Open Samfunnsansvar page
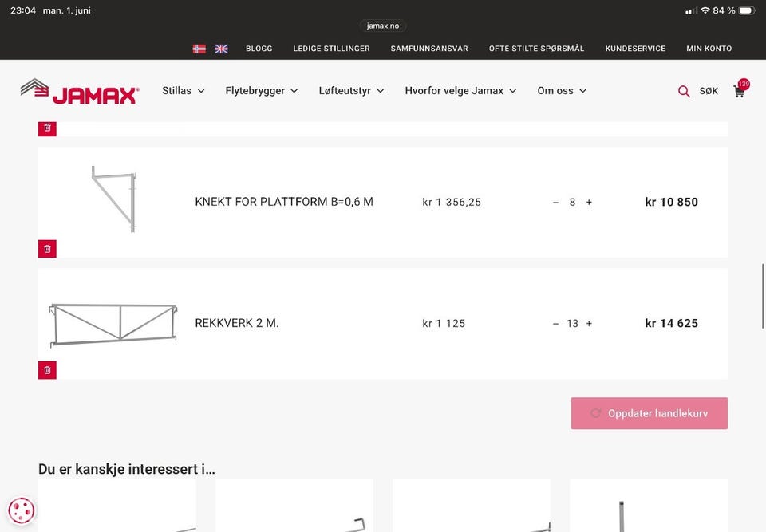This screenshot has height=532, width=766. 429,49
